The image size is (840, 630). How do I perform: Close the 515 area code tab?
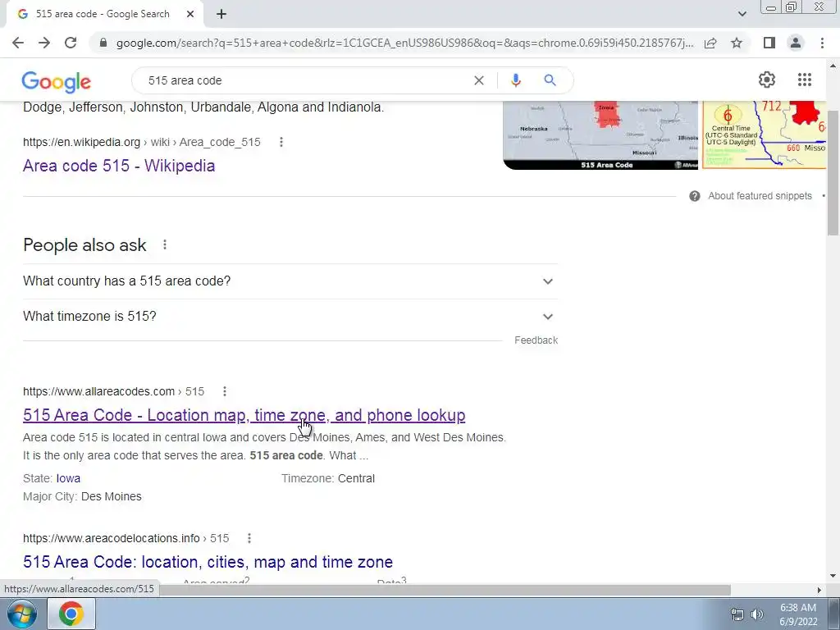point(190,14)
